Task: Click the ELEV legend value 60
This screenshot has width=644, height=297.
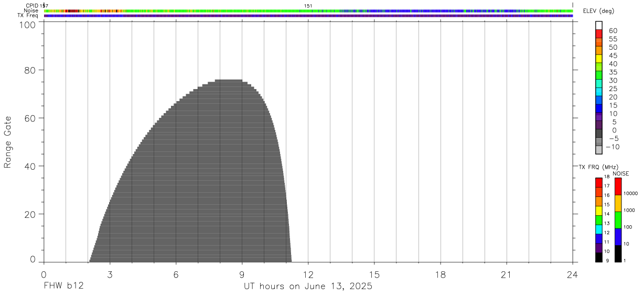Action: 613,31
